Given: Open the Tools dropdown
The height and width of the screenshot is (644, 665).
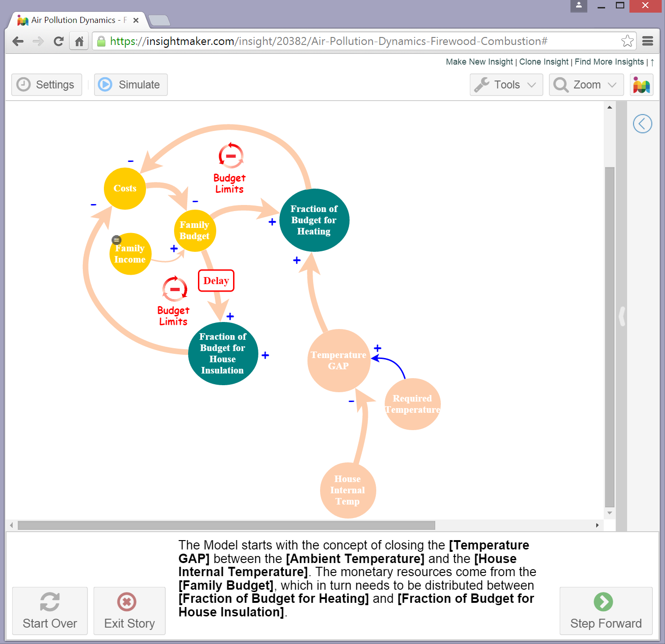Looking at the screenshot, I should pyautogui.click(x=506, y=85).
